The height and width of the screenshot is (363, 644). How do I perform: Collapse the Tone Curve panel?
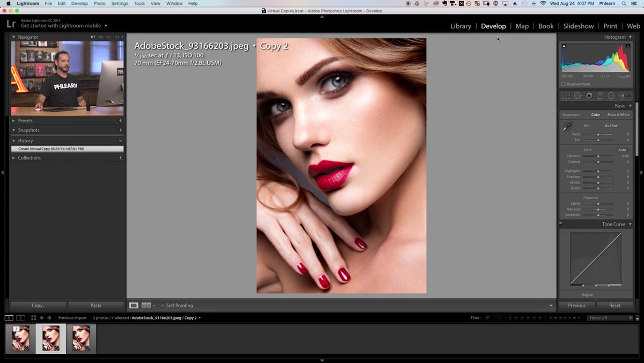point(630,224)
